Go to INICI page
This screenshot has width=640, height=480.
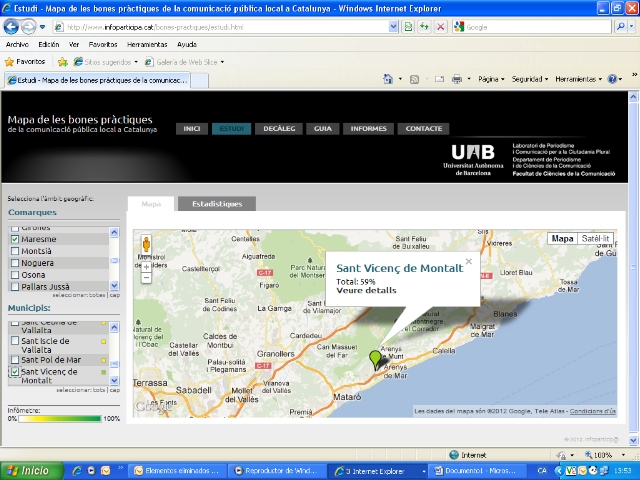(x=192, y=129)
